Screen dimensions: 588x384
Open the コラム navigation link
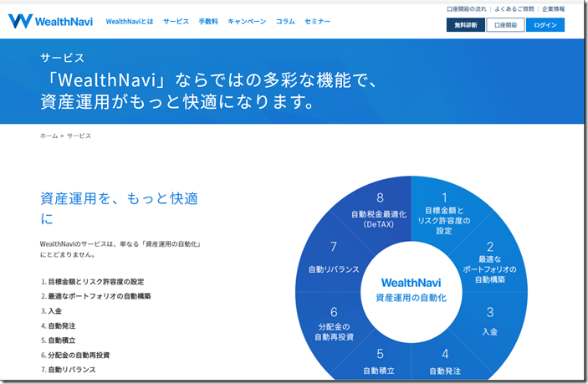(285, 21)
